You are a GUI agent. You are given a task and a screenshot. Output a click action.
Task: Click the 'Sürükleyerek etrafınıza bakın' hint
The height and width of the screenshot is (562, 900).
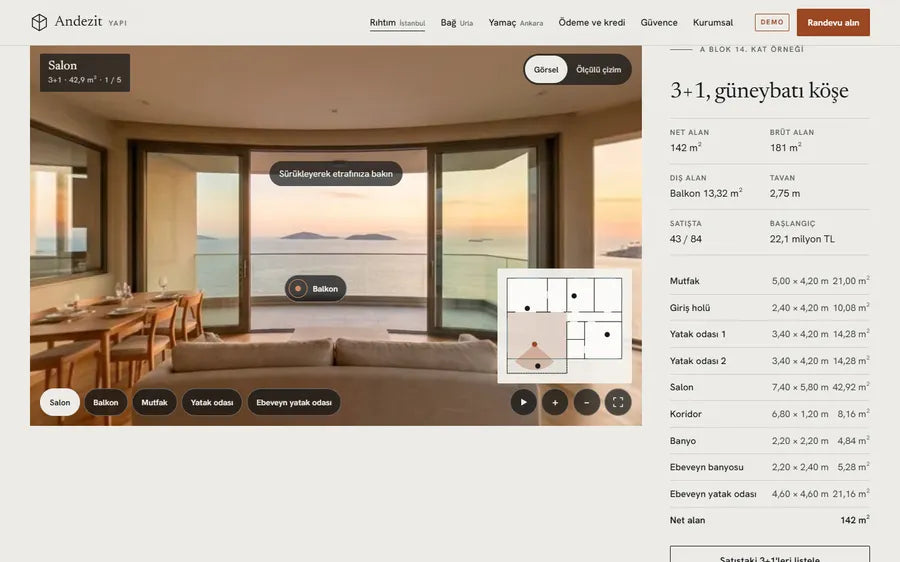[x=336, y=173]
